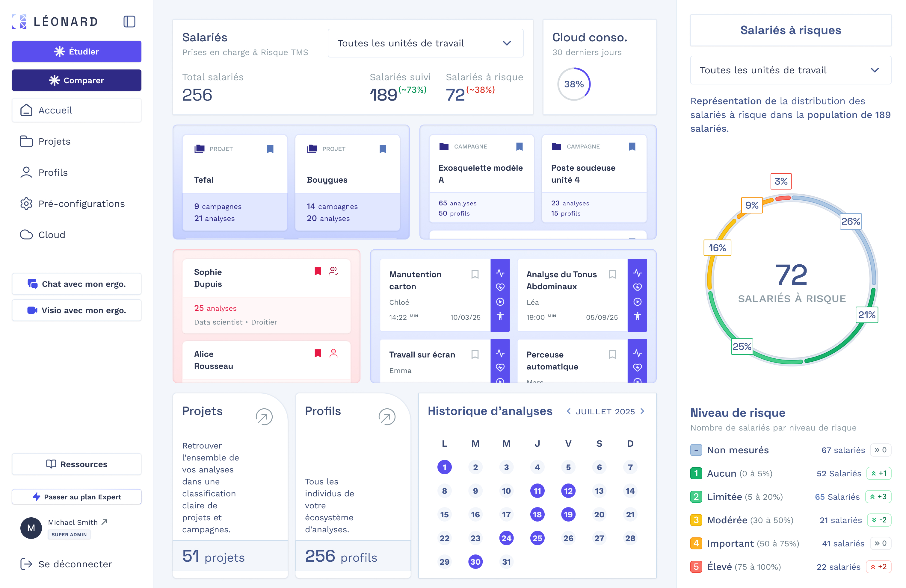The width and height of the screenshot is (906, 588).
Task: Open heart-rate icon on Manutention carton
Action: [x=500, y=287]
